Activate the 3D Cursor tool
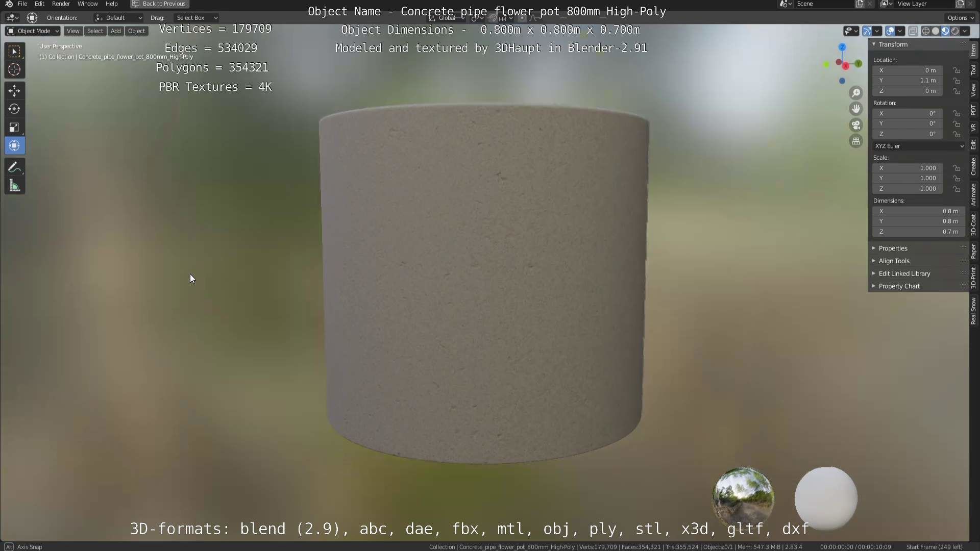The height and width of the screenshot is (551, 980). [14, 69]
